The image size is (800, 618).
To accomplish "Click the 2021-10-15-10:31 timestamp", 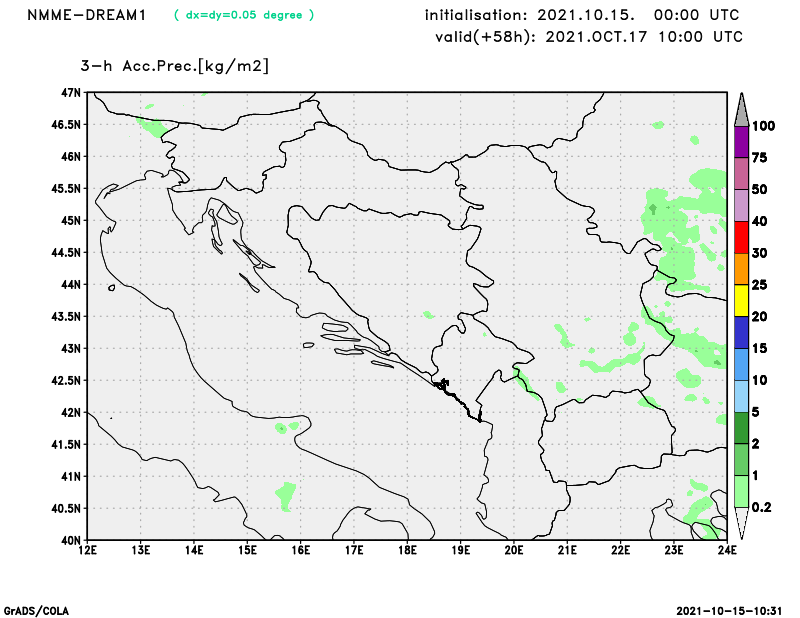I will (730, 610).
